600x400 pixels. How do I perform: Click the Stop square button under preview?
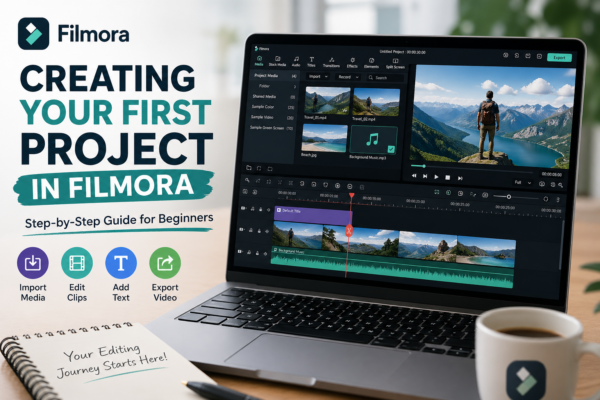point(447,178)
